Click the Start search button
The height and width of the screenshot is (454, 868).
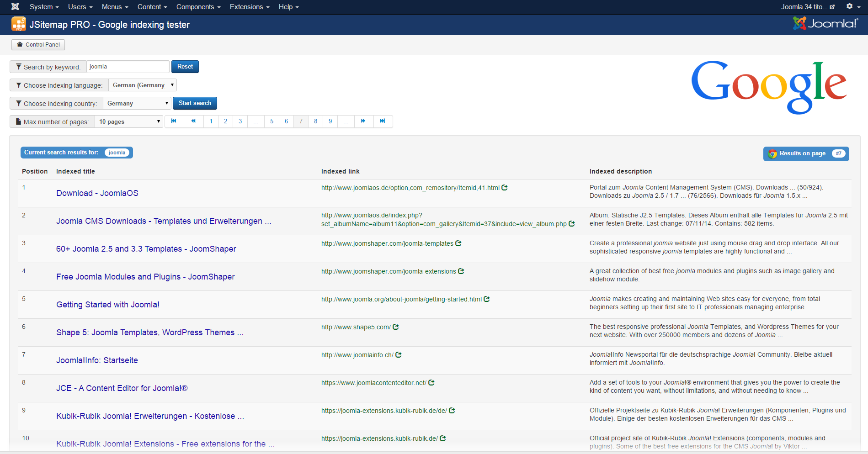[195, 103]
